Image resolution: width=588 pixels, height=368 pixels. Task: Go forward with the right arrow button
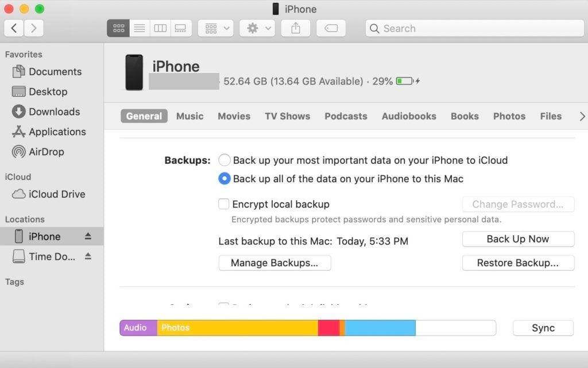pos(34,28)
